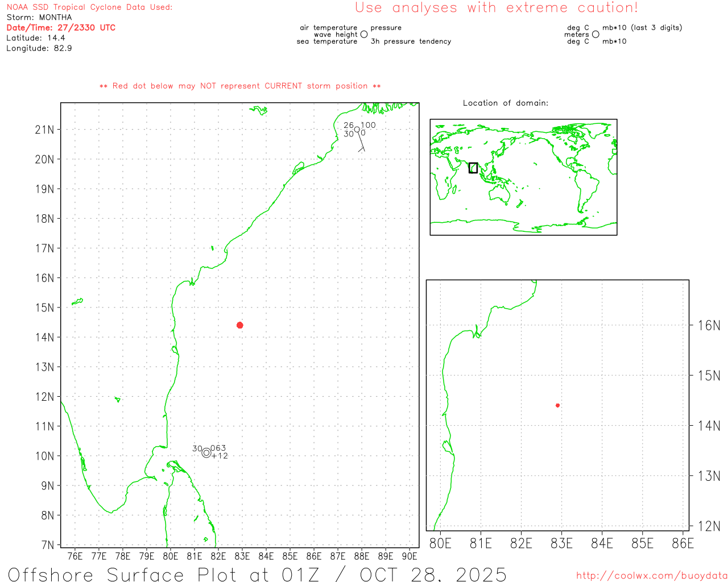Viewport: 728px width, 582px height.
Task: Click the red storm dot on the main map
Action: (240, 325)
